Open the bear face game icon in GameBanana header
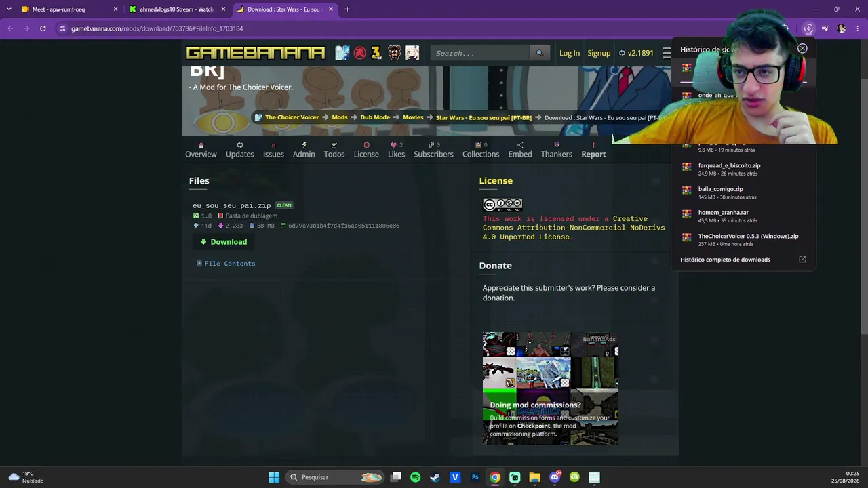Viewport: 868px width, 488px height. click(395, 53)
